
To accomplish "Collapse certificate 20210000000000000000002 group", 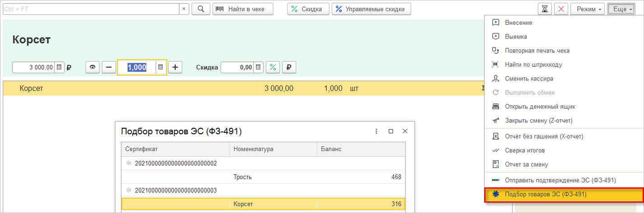I will pos(129,163).
